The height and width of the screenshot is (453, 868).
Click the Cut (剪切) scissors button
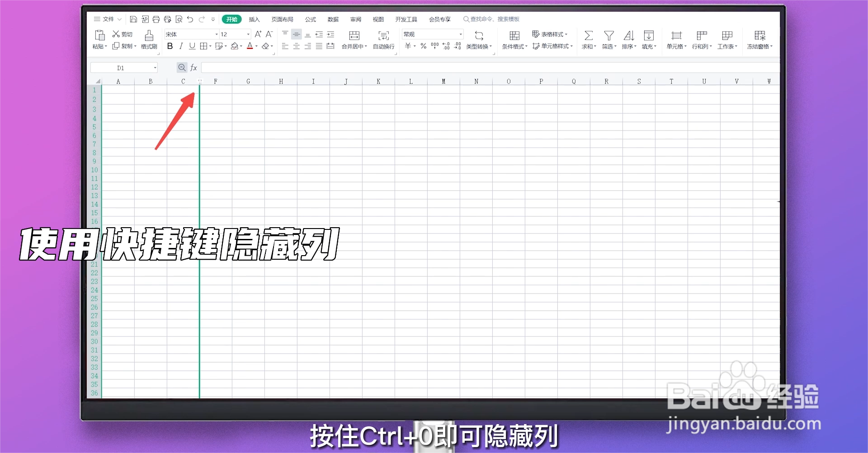[x=122, y=34]
